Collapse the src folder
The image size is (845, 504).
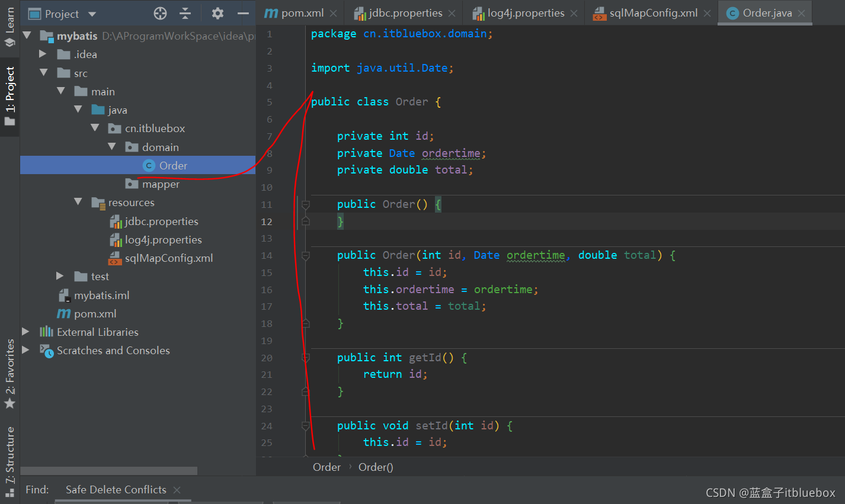[x=44, y=73]
